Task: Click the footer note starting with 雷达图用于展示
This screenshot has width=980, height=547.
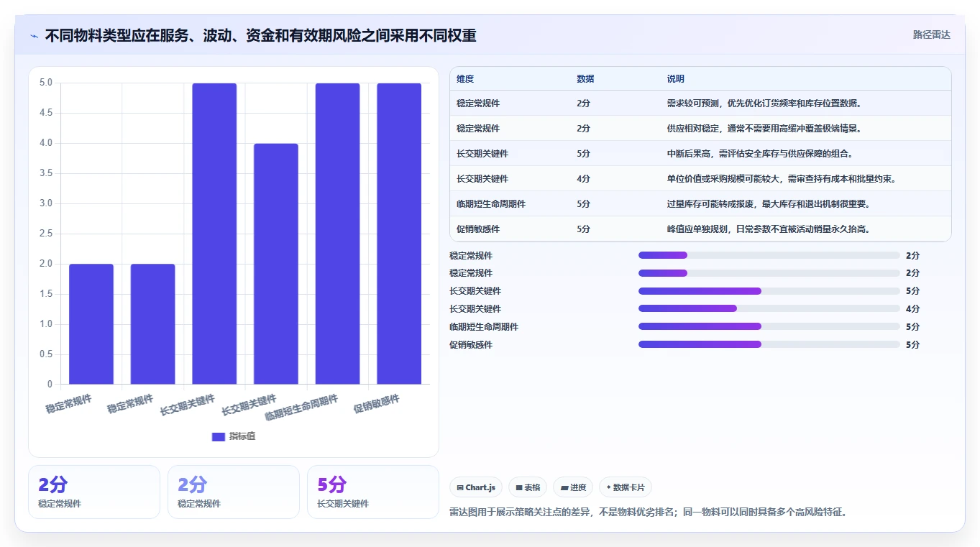Action: 649,512
